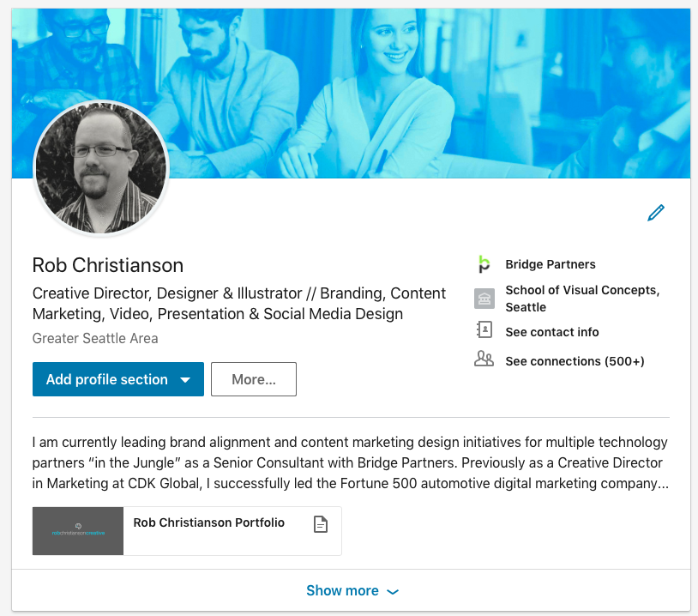Expand the Add profile section dropdown arrow
Viewport: 698px width, 616px height.
(x=185, y=380)
